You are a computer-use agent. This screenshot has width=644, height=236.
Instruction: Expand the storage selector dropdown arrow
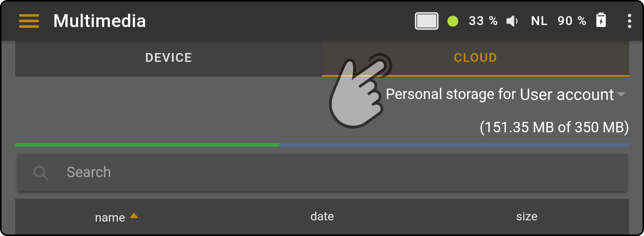(x=621, y=95)
